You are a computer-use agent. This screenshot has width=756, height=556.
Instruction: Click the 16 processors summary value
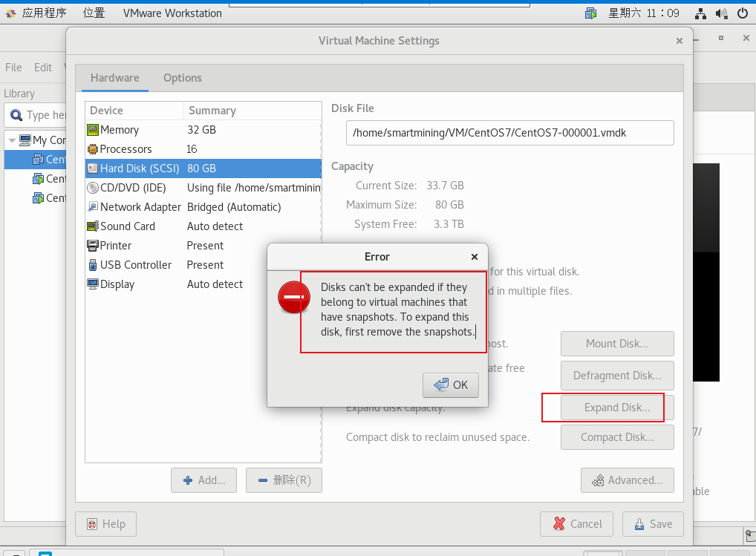click(x=192, y=149)
